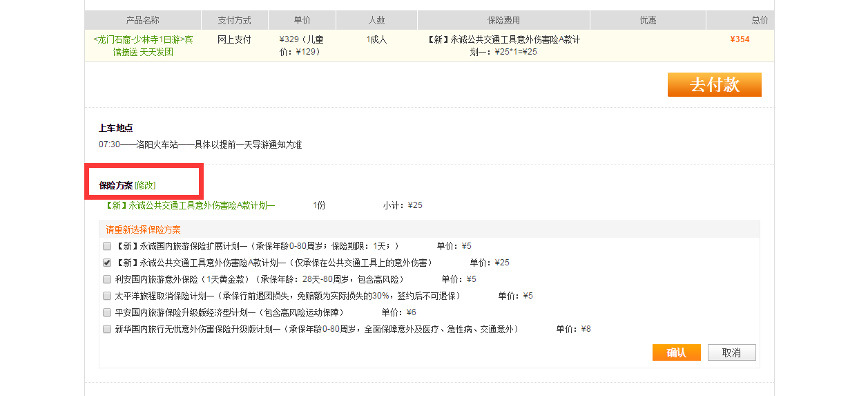Click the 修改 link beside 保险方案
Viewport: 868px width, 396px height.
pyautogui.click(x=145, y=185)
